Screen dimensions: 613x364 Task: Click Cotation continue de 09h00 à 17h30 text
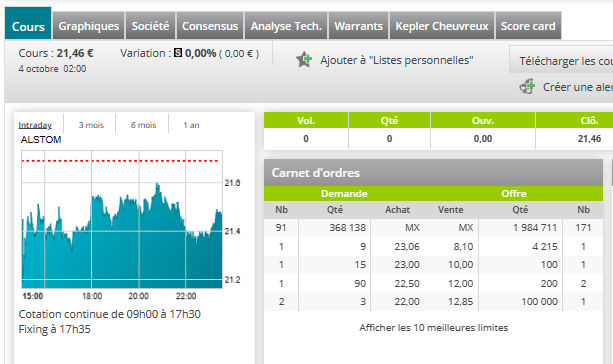109,314
